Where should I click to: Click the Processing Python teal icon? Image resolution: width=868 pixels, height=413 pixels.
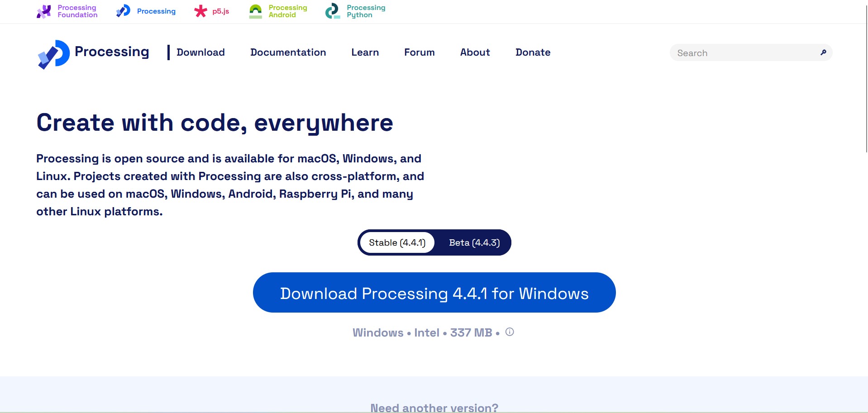333,11
